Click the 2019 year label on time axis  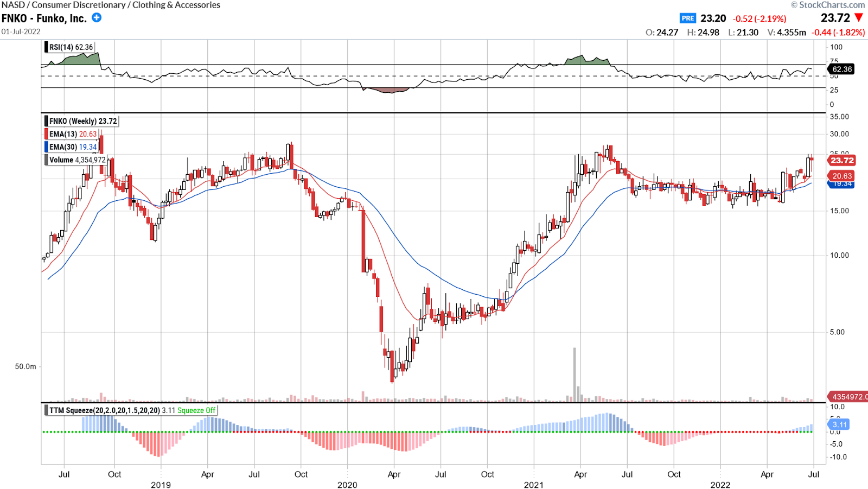(x=161, y=485)
